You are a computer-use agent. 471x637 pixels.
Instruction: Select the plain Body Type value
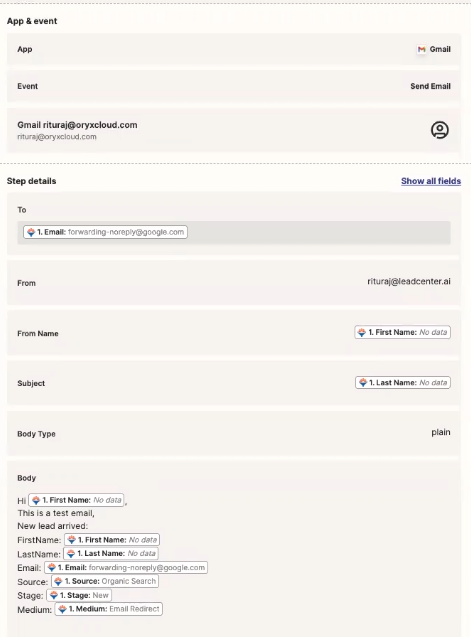click(441, 432)
